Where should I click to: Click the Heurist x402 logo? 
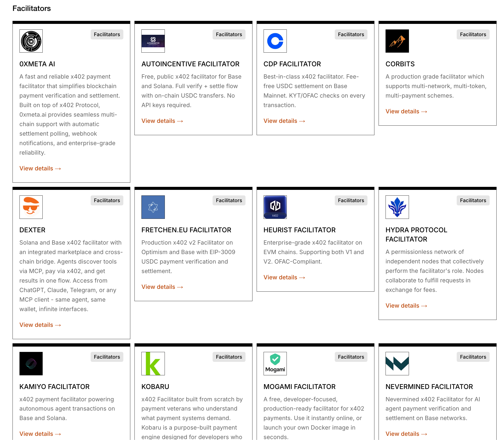click(x=275, y=207)
